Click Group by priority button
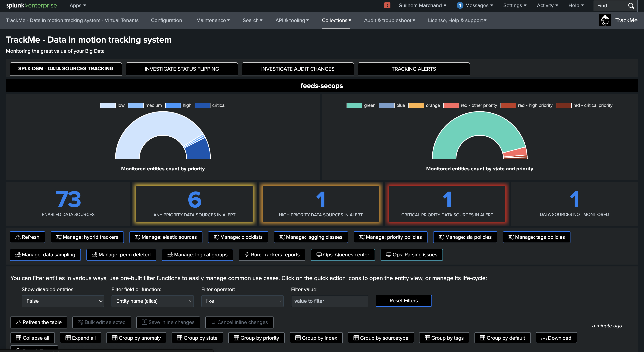 pos(256,338)
